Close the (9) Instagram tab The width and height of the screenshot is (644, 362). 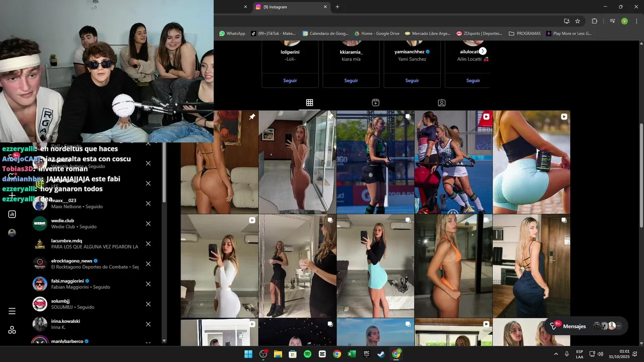[x=325, y=7]
